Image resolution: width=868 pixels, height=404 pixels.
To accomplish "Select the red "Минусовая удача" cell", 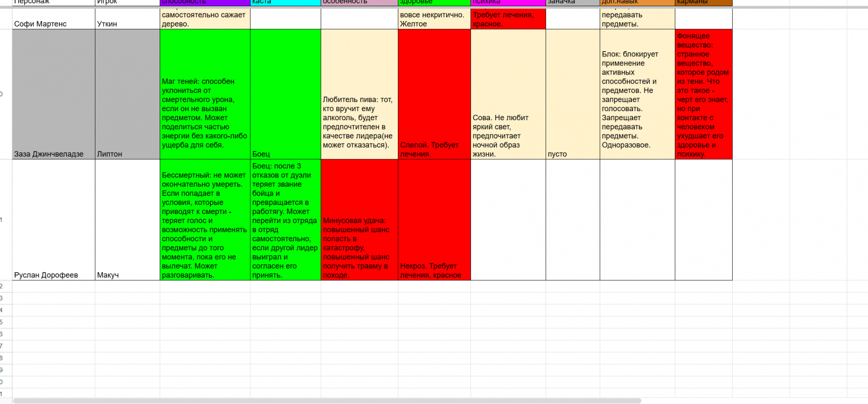I will point(359,220).
